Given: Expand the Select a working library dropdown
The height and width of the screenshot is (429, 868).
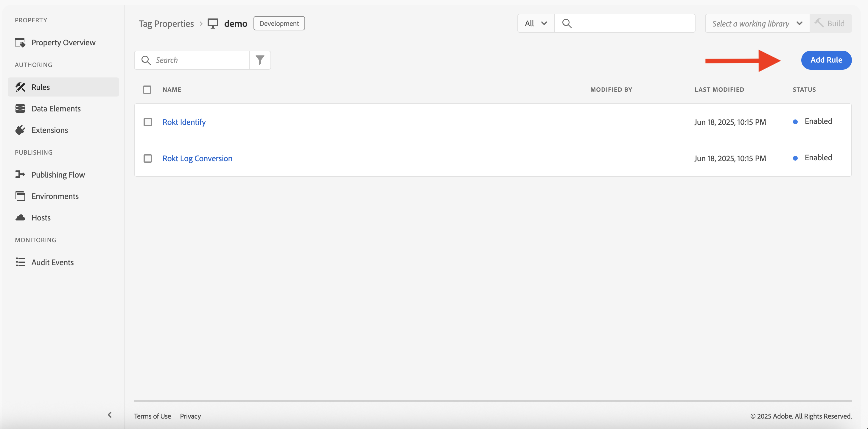Looking at the screenshot, I should 757,23.
